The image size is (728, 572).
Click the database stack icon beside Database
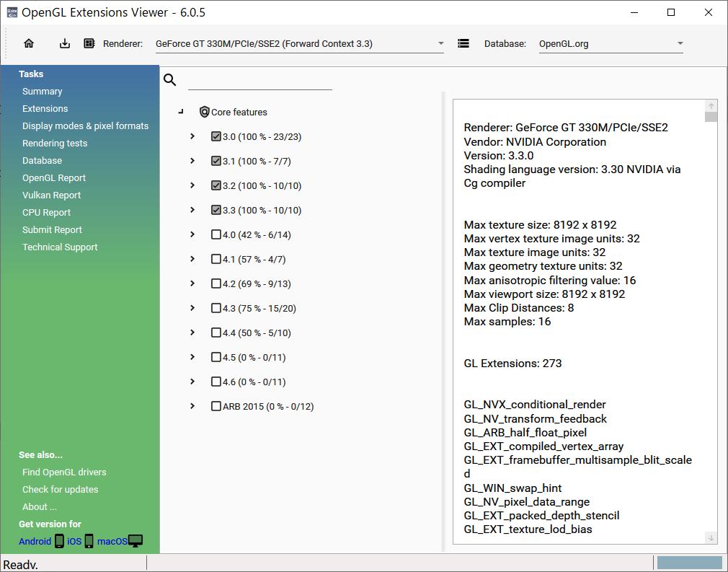(463, 43)
